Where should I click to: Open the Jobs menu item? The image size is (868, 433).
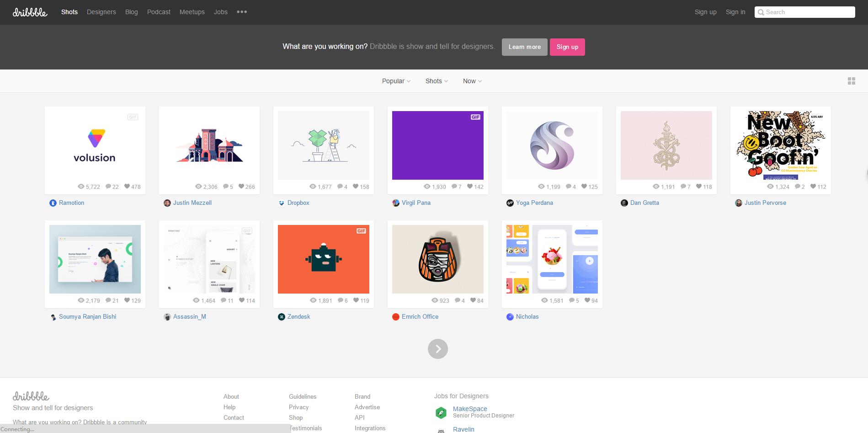point(220,12)
